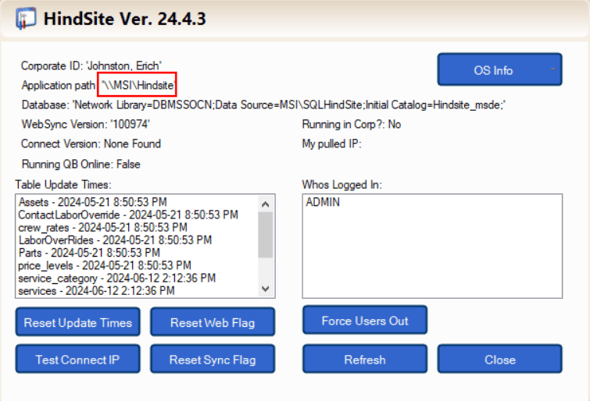Click the table list scroll up arrow
This screenshot has height=401, width=590.
point(265,204)
